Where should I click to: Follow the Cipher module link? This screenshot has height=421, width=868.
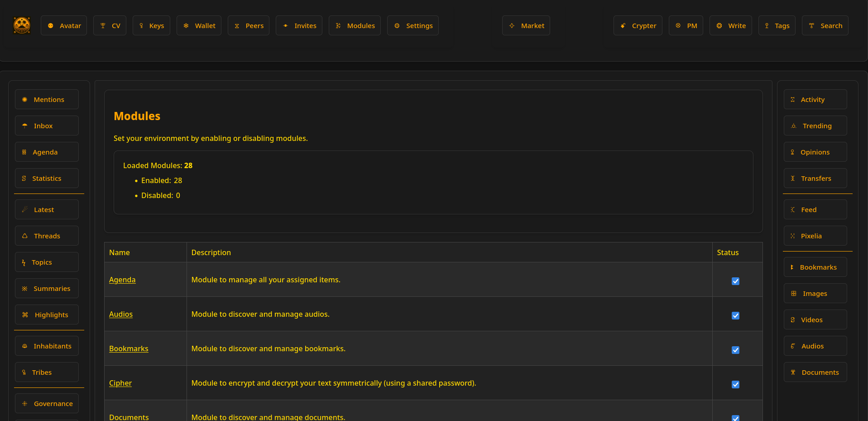pos(120,383)
